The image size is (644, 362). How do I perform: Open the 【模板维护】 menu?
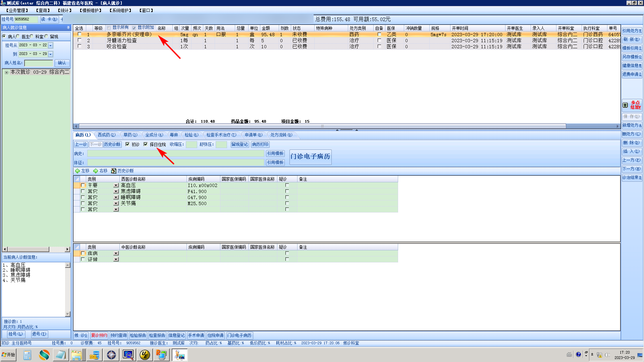(91, 10)
